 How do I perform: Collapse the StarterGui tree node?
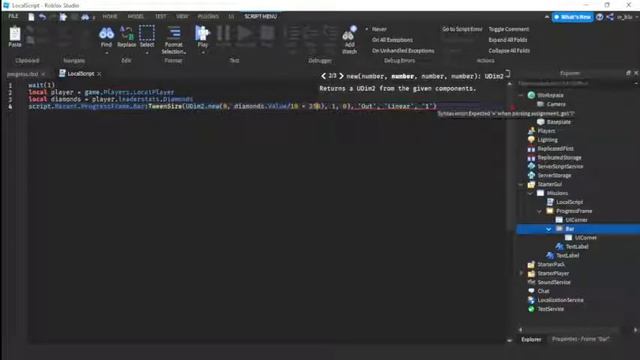[x=521, y=184]
